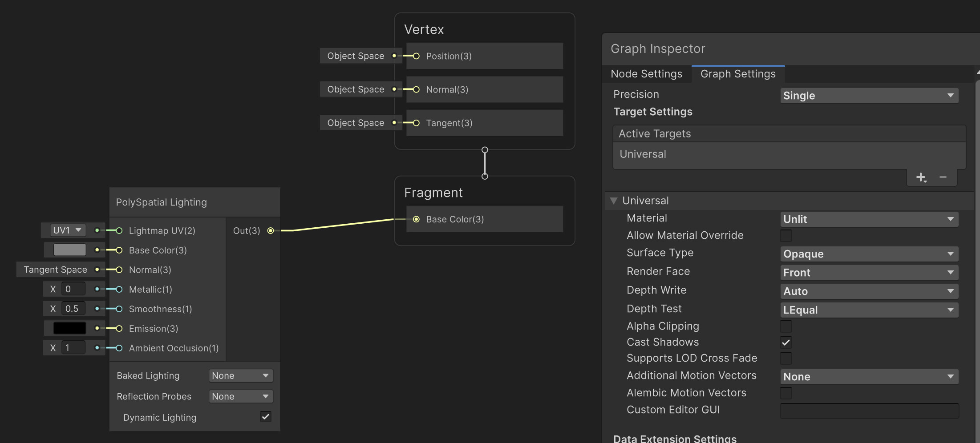This screenshot has height=443, width=980.
Task: Click the Base Color(3) port on Fragment node
Action: pos(416,219)
